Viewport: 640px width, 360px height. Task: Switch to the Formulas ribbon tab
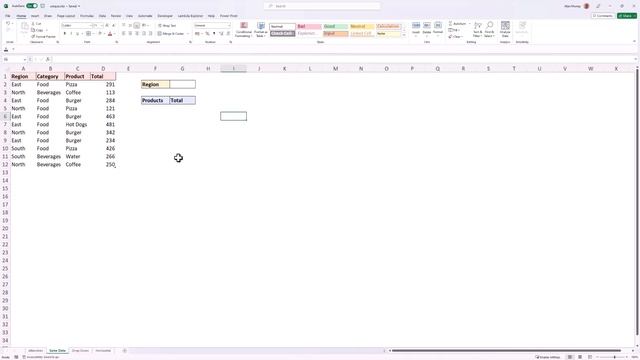pos(87,16)
